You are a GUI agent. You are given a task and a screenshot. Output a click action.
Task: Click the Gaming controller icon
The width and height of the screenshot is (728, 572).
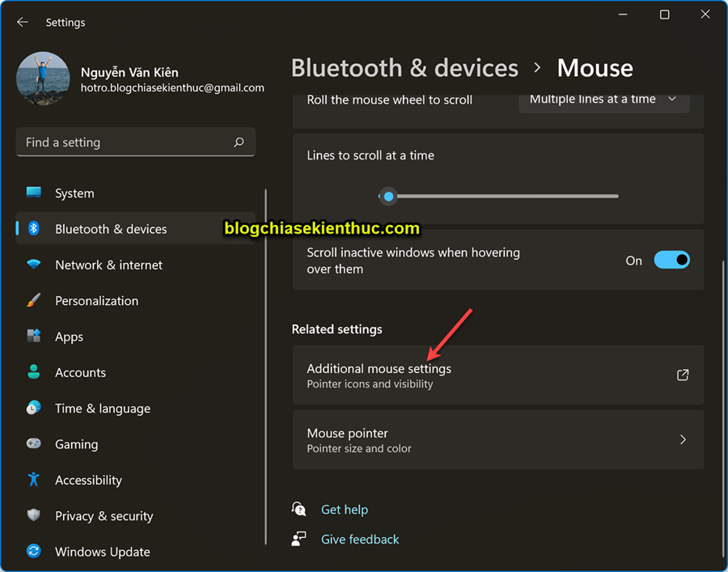pyautogui.click(x=33, y=444)
